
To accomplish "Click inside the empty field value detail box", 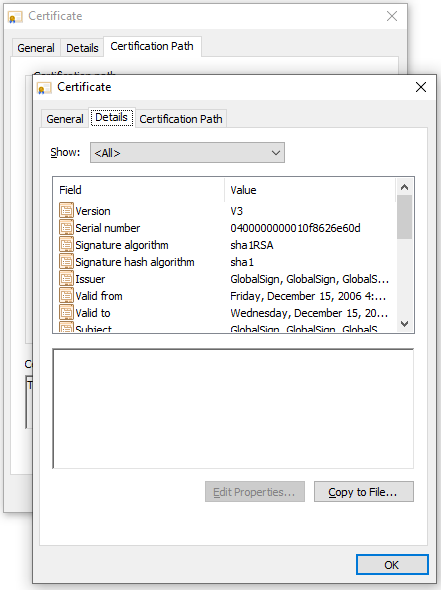I will pos(233,409).
